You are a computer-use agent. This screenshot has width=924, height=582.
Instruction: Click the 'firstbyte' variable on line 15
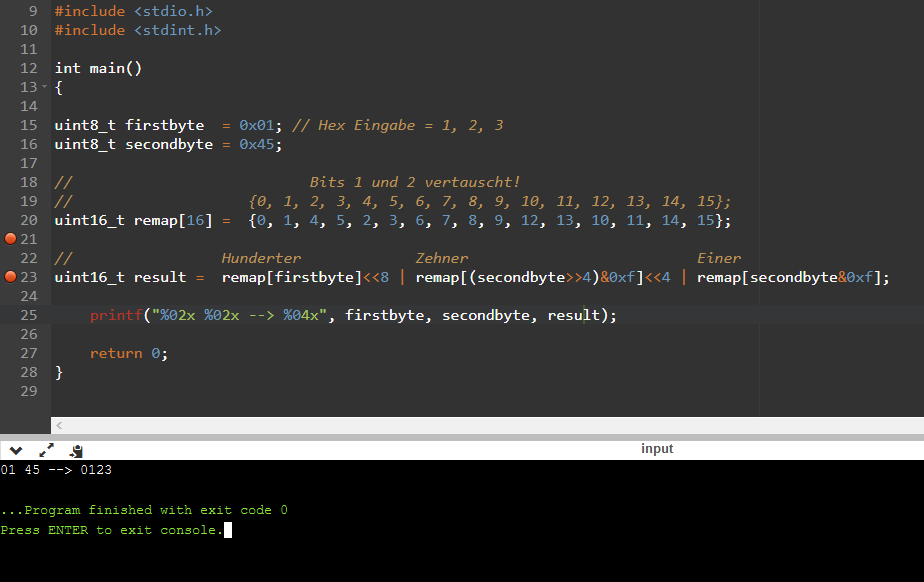[x=164, y=125]
